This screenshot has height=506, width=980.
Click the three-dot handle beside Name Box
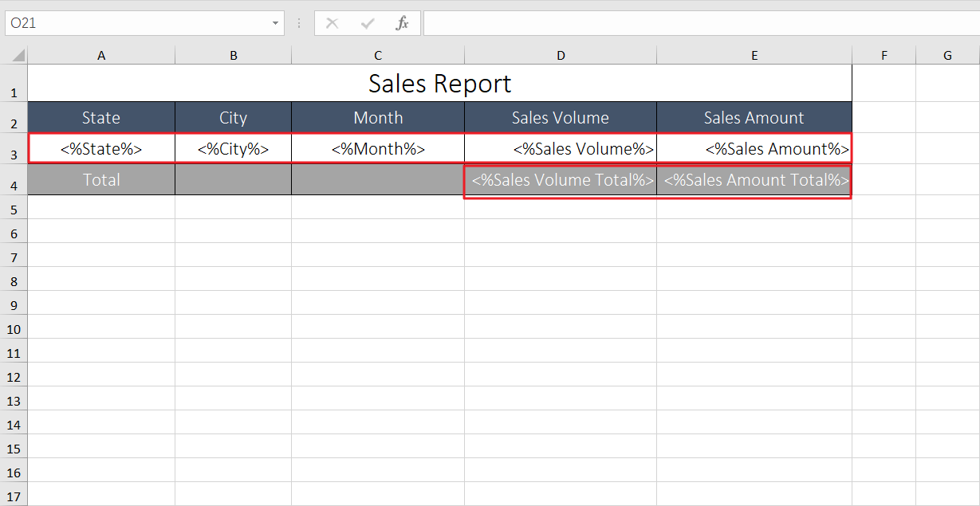point(299,23)
